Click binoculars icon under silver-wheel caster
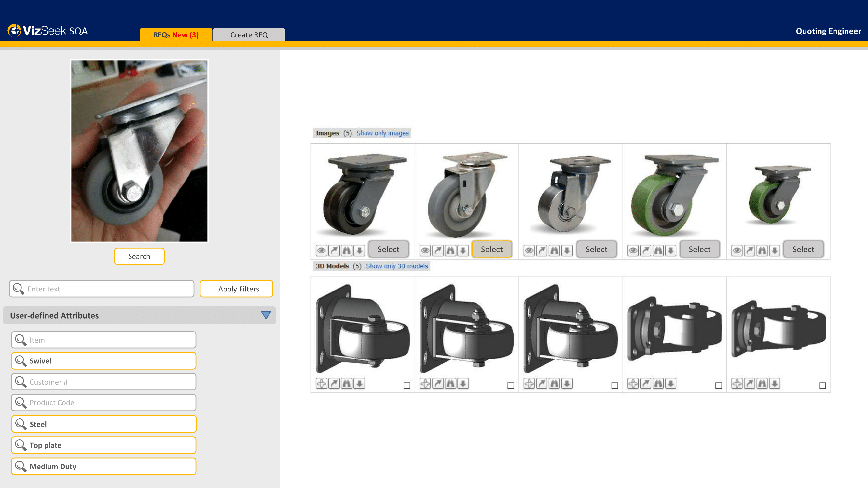868x488 pixels. pos(554,250)
